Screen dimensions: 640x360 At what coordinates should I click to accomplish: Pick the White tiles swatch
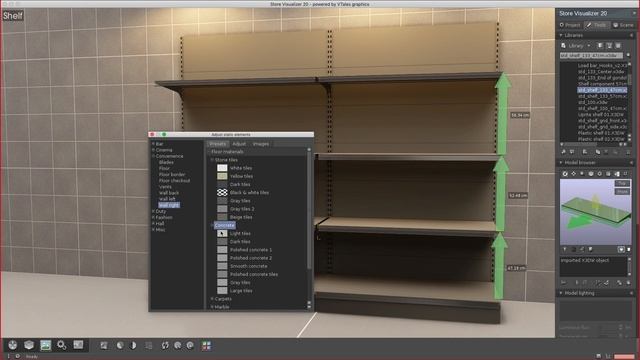tap(222, 168)
